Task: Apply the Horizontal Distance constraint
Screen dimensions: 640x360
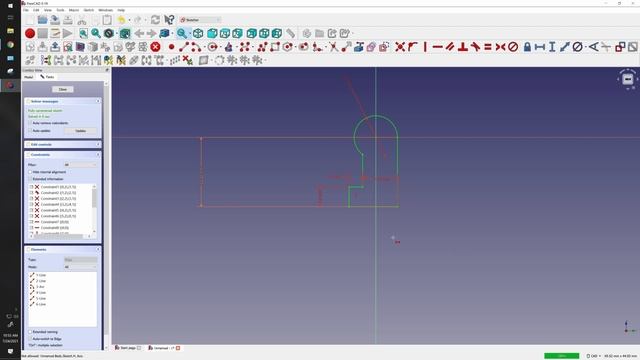Action: (x=540, y=47)
